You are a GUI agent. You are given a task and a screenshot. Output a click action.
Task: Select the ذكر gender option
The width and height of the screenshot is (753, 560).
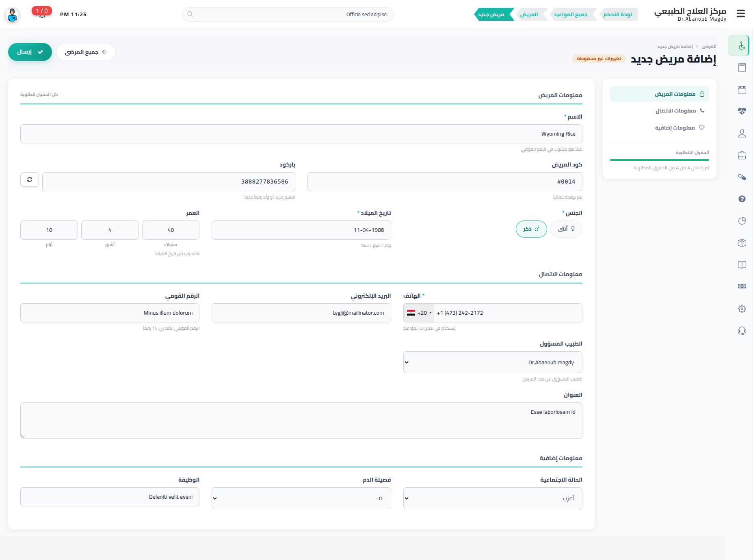point(531,229)
